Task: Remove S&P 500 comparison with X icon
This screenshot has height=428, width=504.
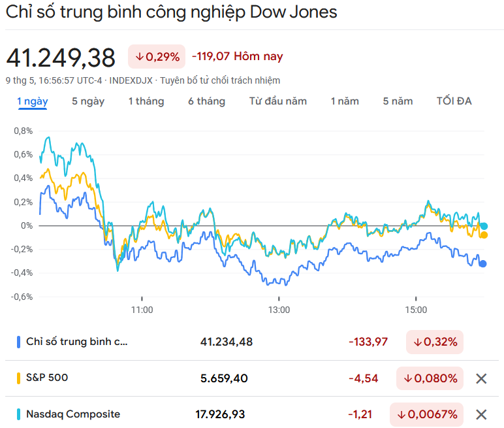Action: coord(481,378)
